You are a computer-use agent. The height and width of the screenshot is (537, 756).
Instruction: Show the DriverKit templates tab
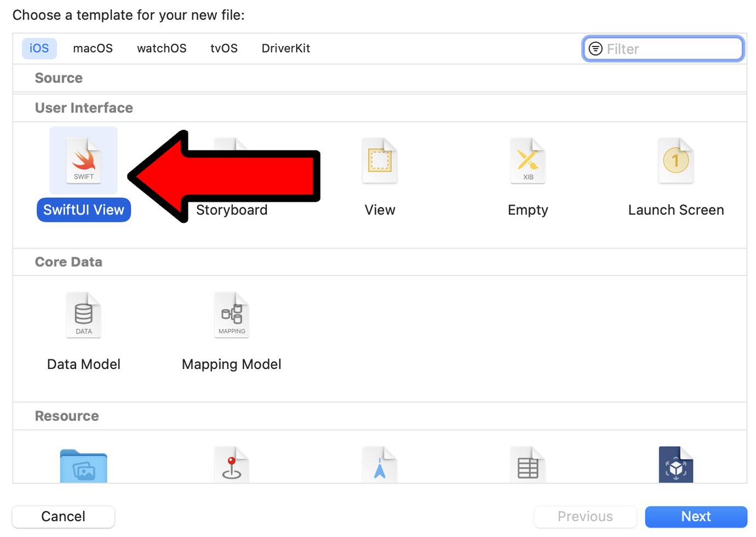pos(286,48)
